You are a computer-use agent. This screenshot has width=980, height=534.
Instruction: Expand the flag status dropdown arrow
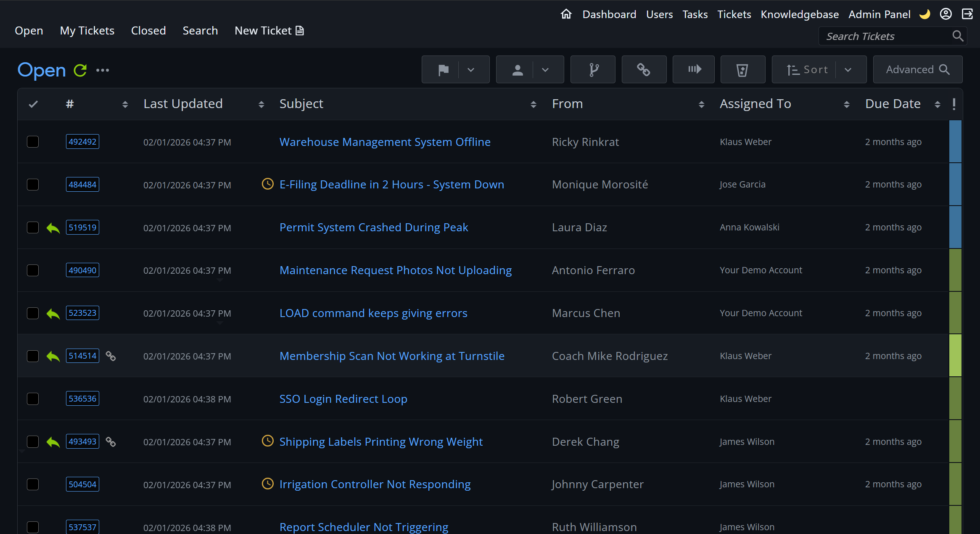471,70
